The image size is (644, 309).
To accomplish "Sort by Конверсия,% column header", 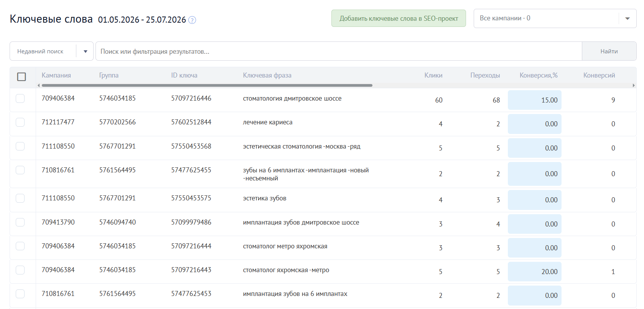I will click(x=539, y=75).
